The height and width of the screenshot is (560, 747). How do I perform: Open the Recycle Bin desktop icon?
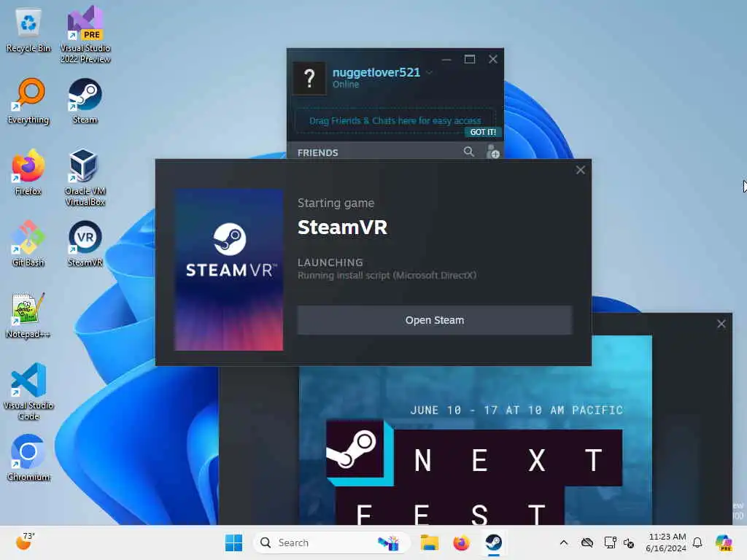point(28,30)
